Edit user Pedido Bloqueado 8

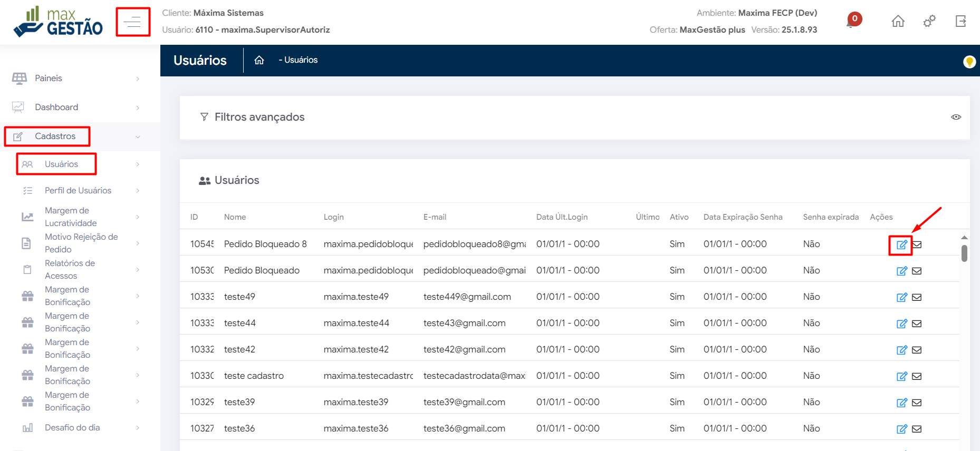(x=901, y=244)
